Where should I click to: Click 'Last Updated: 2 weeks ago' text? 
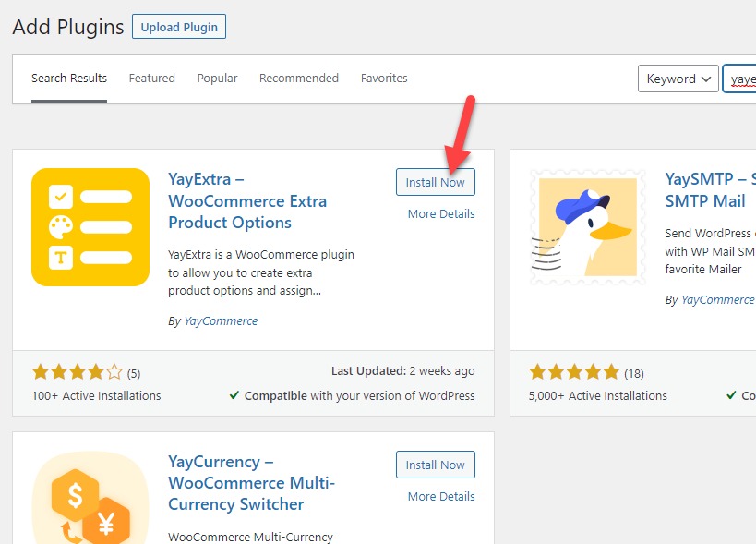coord(402,371)
